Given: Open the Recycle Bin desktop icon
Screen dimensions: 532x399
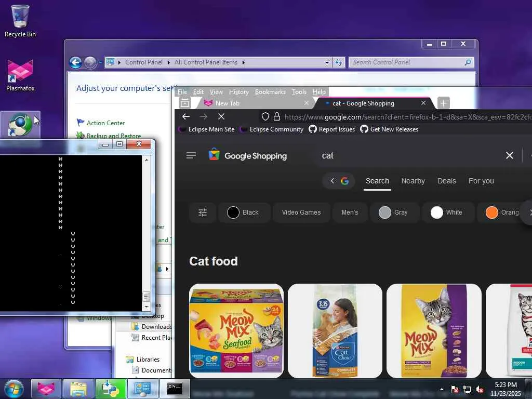Looking at the screenshot, I should pos(20,21).
